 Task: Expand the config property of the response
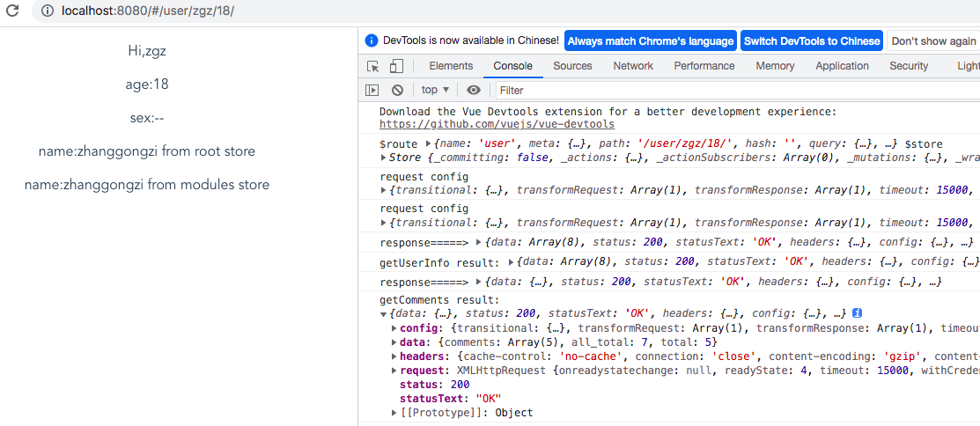coord(394,328)
